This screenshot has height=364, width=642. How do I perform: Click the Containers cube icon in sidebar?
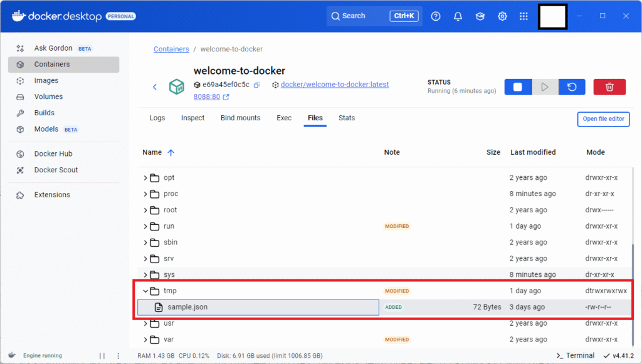(x=20, y=65)
